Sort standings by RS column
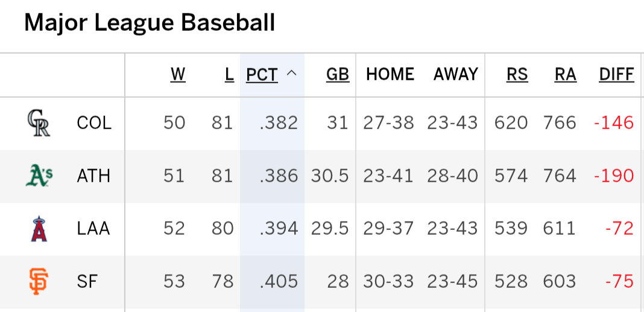644x312 pixels. [517, 74]
